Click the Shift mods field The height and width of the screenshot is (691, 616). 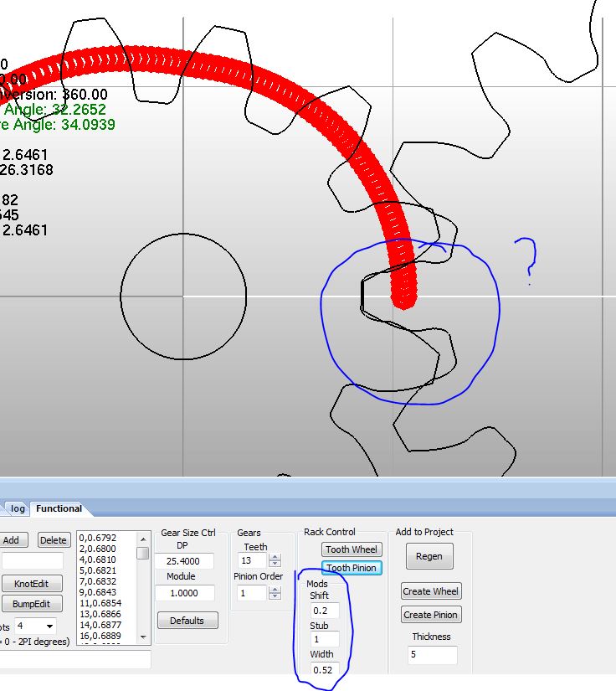(325, 611)
